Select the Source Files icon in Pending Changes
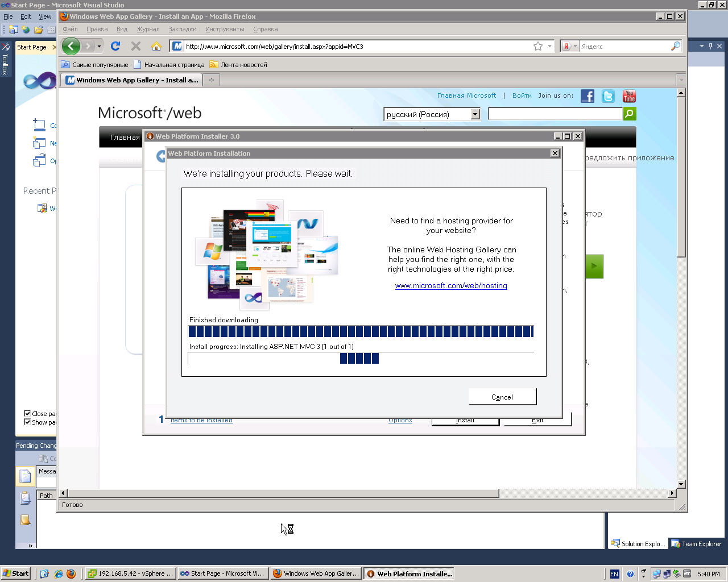 [x=26, y=476]
